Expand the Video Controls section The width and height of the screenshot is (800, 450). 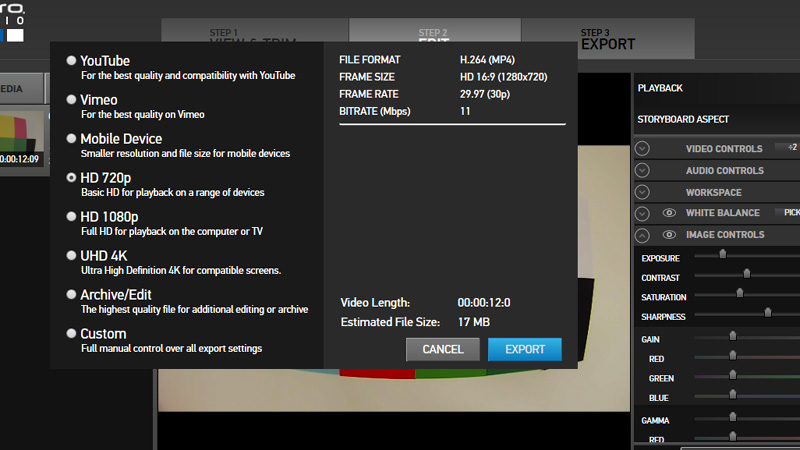(642, 148)
